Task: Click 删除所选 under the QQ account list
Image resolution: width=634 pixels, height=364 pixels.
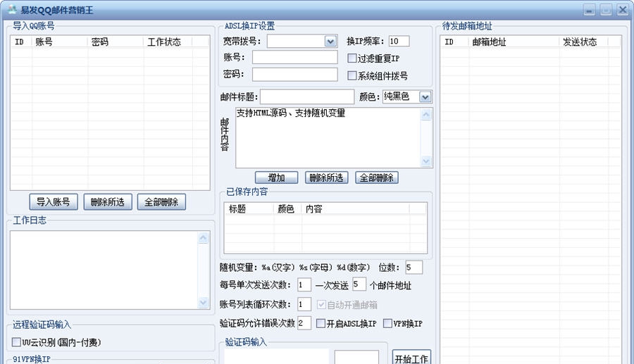Action: pos(108,202)
